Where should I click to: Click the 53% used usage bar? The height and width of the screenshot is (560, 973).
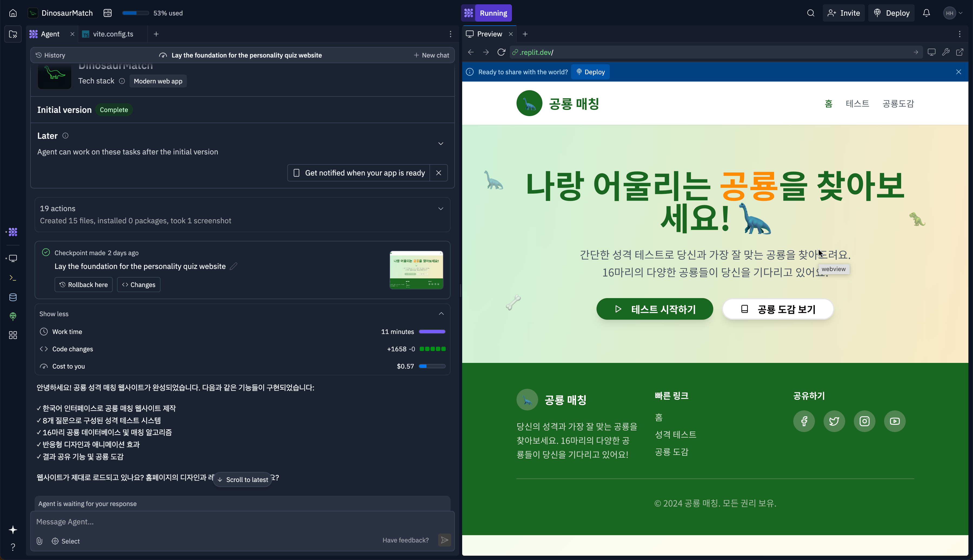point(135,13)
